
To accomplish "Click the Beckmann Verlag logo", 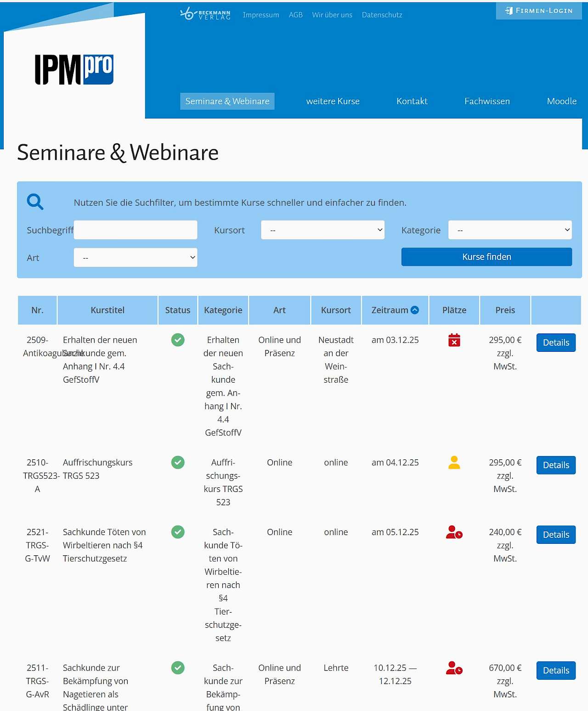I will point(205,14).
